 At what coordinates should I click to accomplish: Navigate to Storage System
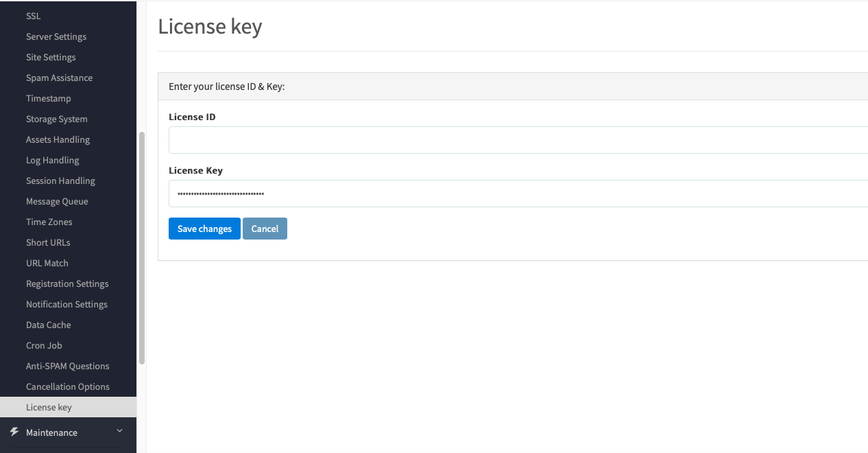tap(57, 119)
